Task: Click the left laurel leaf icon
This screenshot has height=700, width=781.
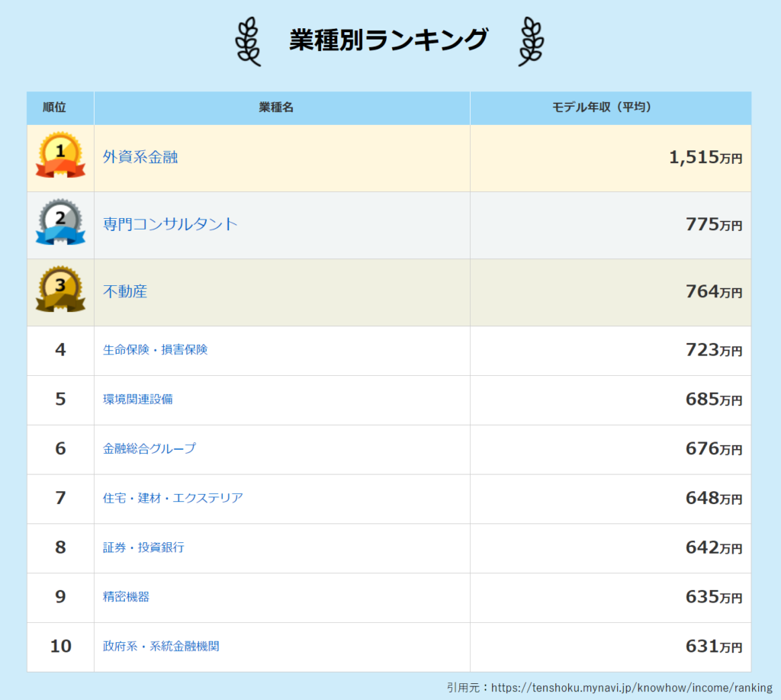Action: click(247, 42)
